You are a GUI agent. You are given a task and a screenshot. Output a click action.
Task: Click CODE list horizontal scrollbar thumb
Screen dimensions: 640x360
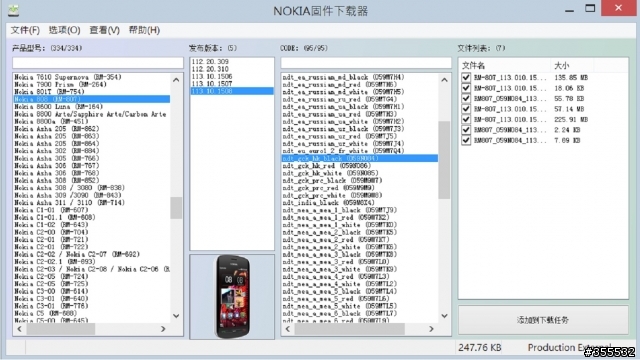click(349, 329)
